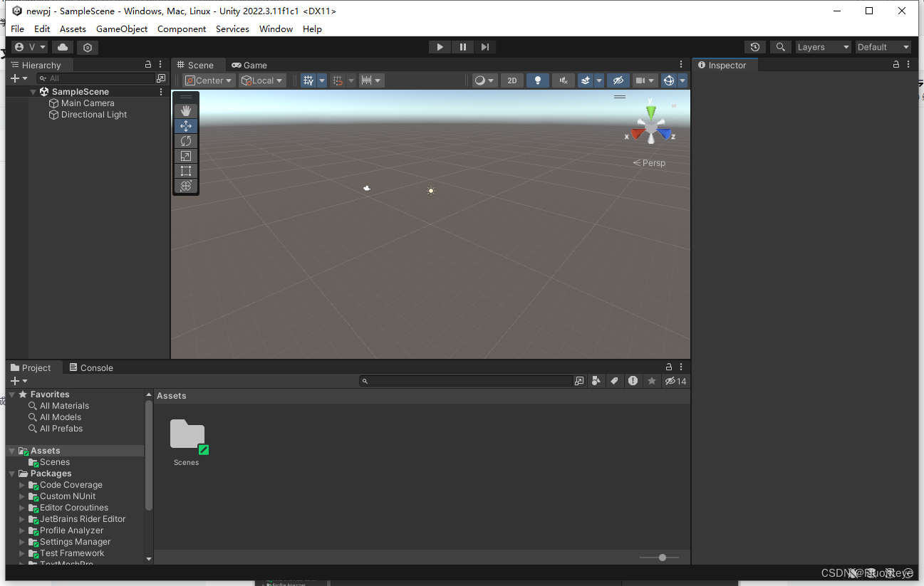This screenshot has height=586, width=924.
Task: Collapse the SampleScene hierarchy arrow
Action: coord(33,92)
